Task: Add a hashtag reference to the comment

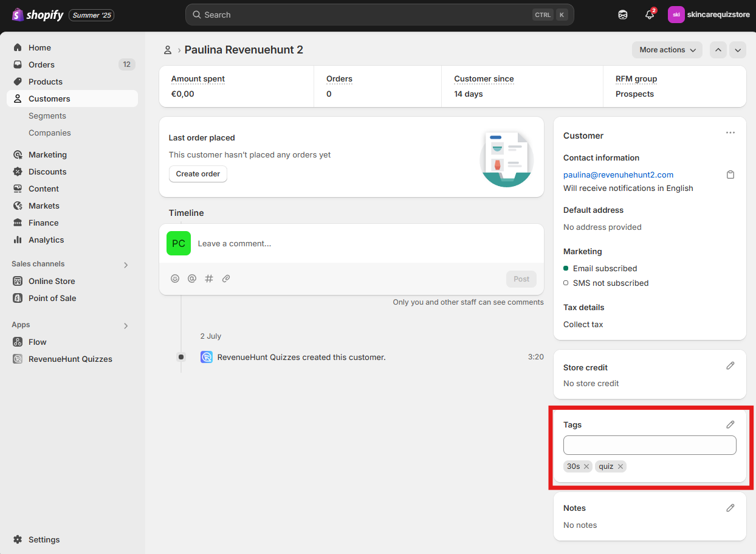Action: pyautogui.click(x=209, y=279)
